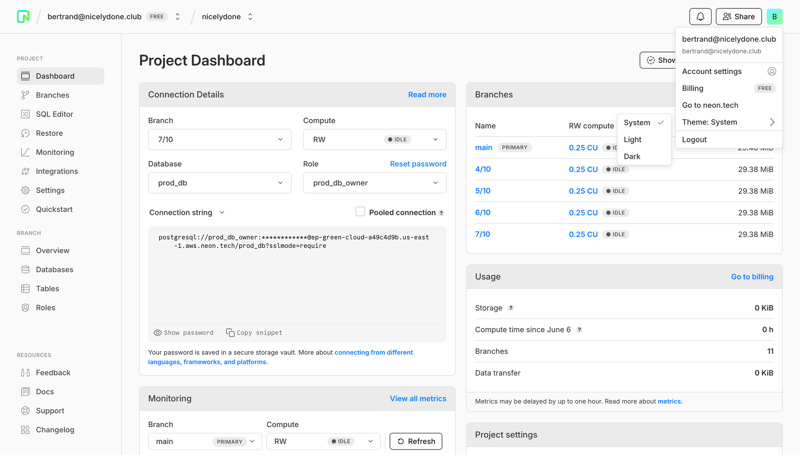Open the 7/10 branch link in Branches table
This screenshot has height=455, width=800.
(x=483, y=234)
